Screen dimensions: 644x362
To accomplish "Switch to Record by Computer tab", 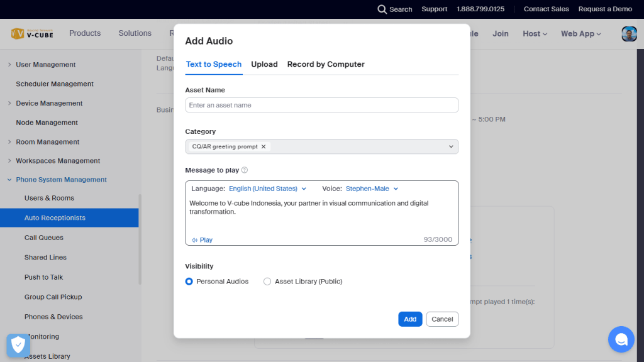I will tap(326, 64).
